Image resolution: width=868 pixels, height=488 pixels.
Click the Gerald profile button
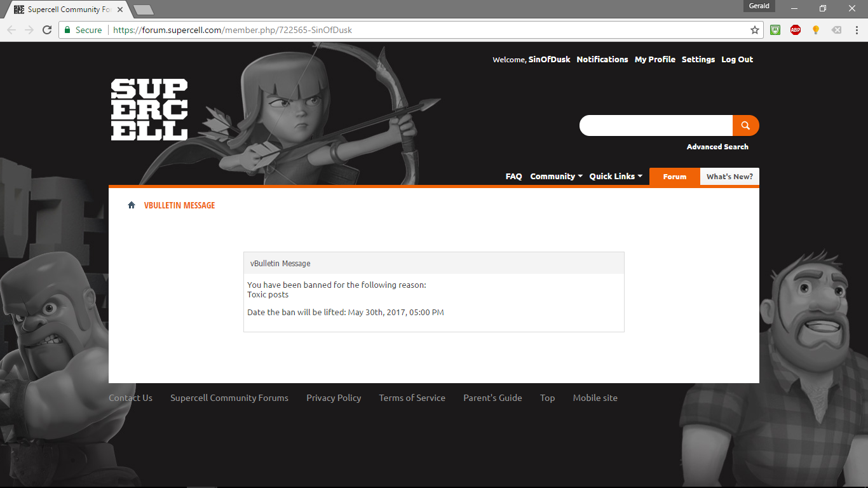pyautogui.click(x=759, y=6)
